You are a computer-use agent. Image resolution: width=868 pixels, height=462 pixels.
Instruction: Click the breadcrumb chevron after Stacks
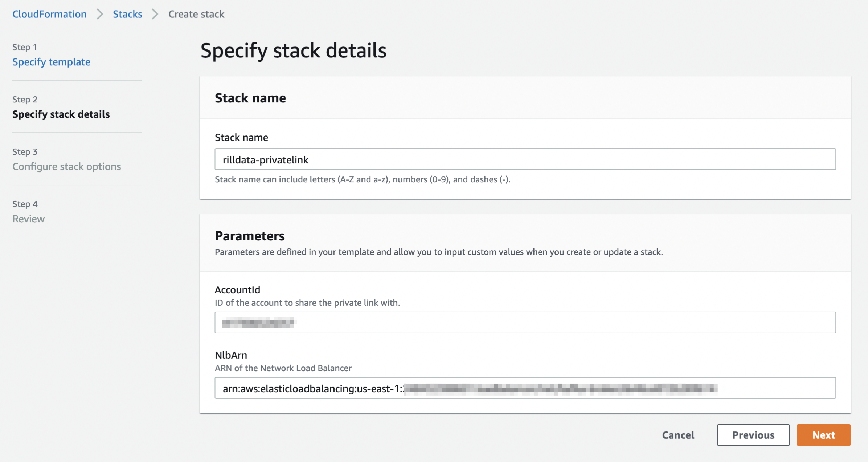(155, 14)
